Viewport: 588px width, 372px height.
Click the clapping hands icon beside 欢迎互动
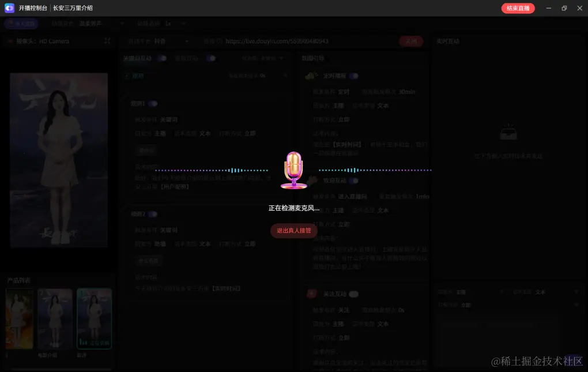point(312,181)
